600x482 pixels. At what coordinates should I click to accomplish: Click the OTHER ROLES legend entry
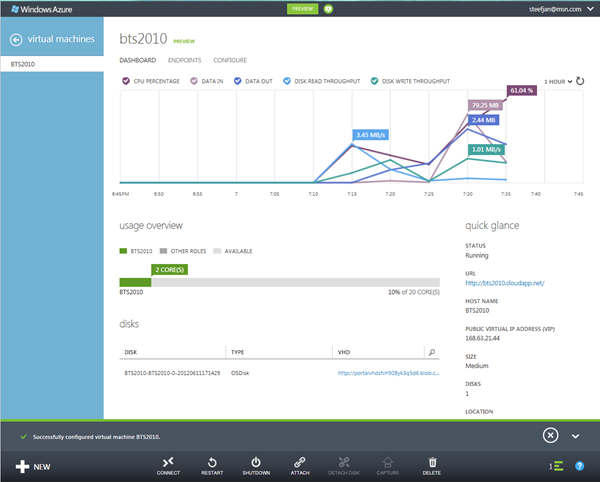point(183,251)
